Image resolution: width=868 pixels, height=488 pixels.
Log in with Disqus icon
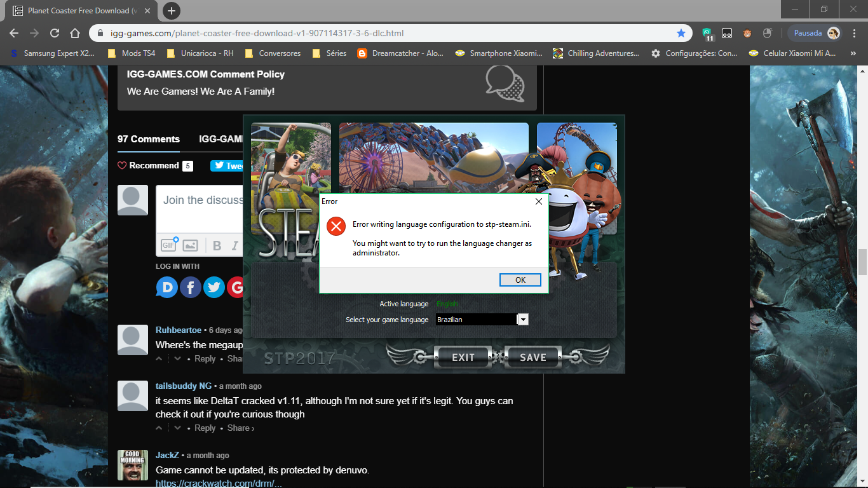coord(167,287)
